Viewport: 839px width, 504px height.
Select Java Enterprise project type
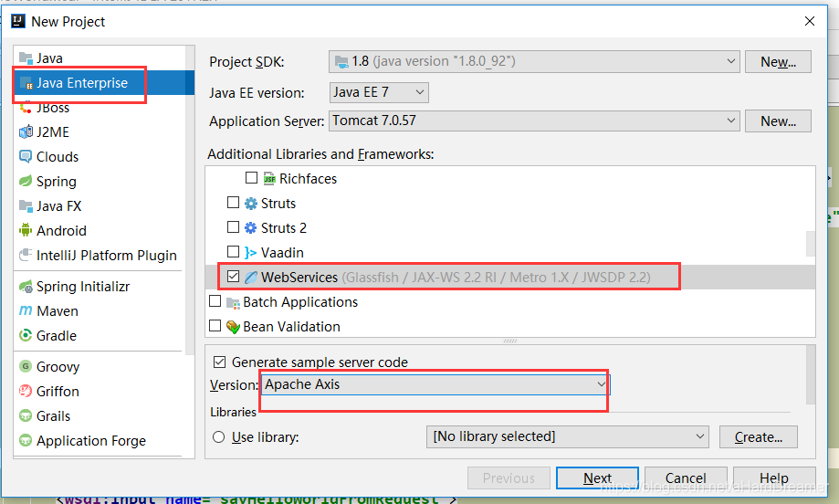104,83
